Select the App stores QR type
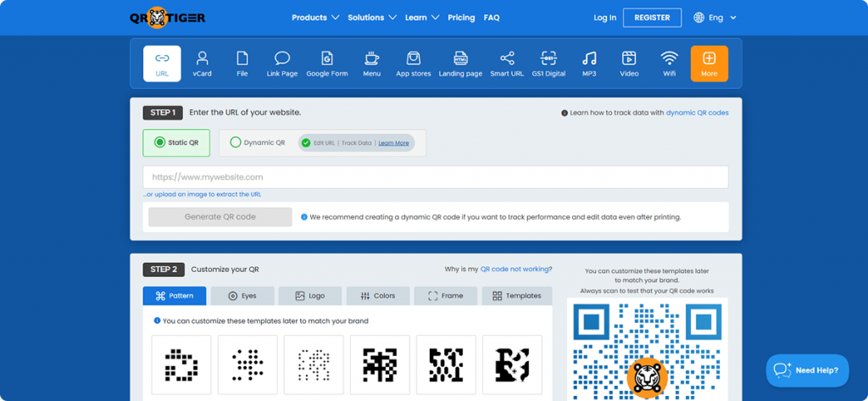868x401 pixels. 414,64
